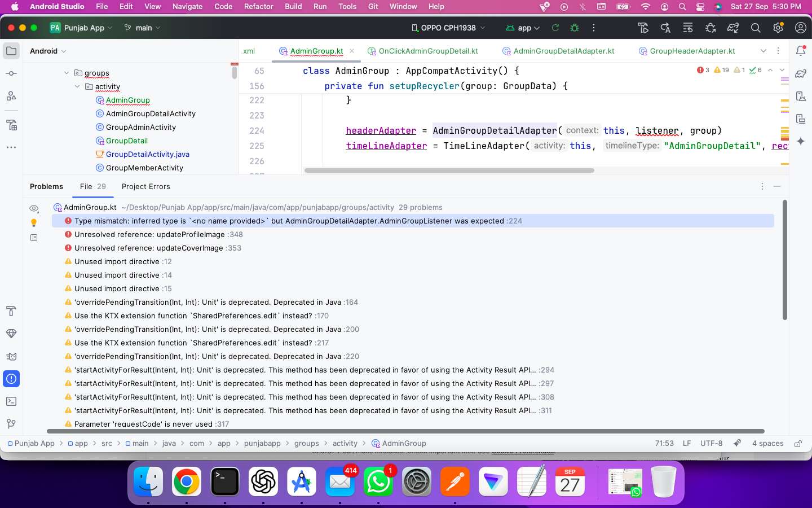Screen dimensions: 812x508
Task: Open the Structure tool window icon
Action: [11, 96]
